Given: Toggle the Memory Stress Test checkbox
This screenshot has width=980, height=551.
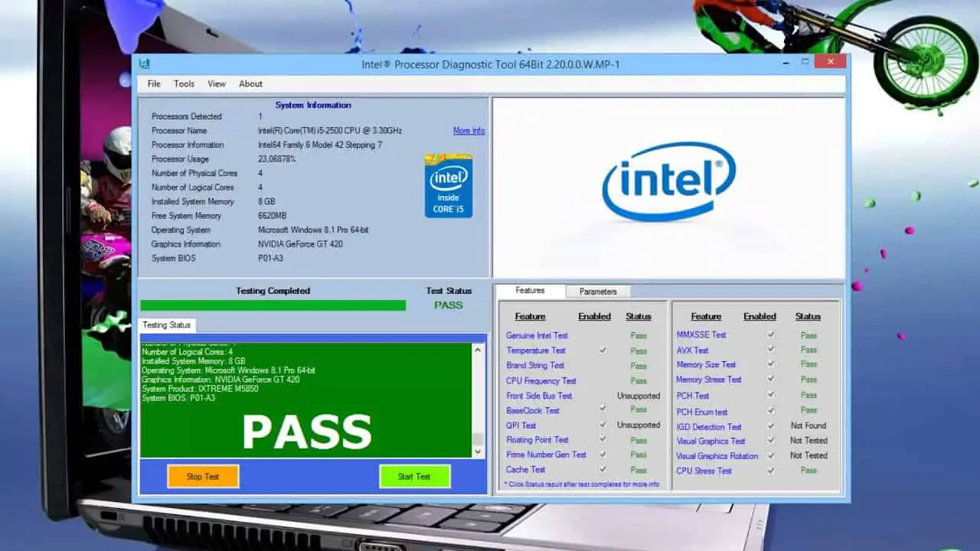Looking at the screenshot, I should click(x=771, y=380).
